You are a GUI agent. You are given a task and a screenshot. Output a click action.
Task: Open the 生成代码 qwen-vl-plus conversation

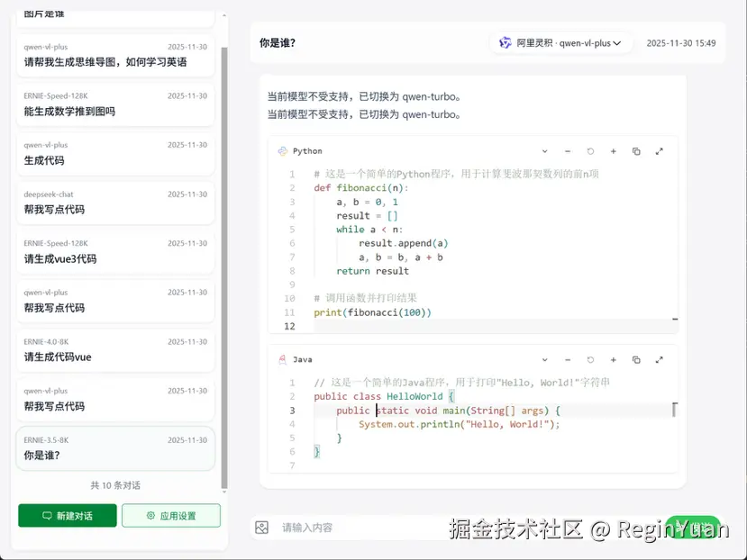pos(114,152)
